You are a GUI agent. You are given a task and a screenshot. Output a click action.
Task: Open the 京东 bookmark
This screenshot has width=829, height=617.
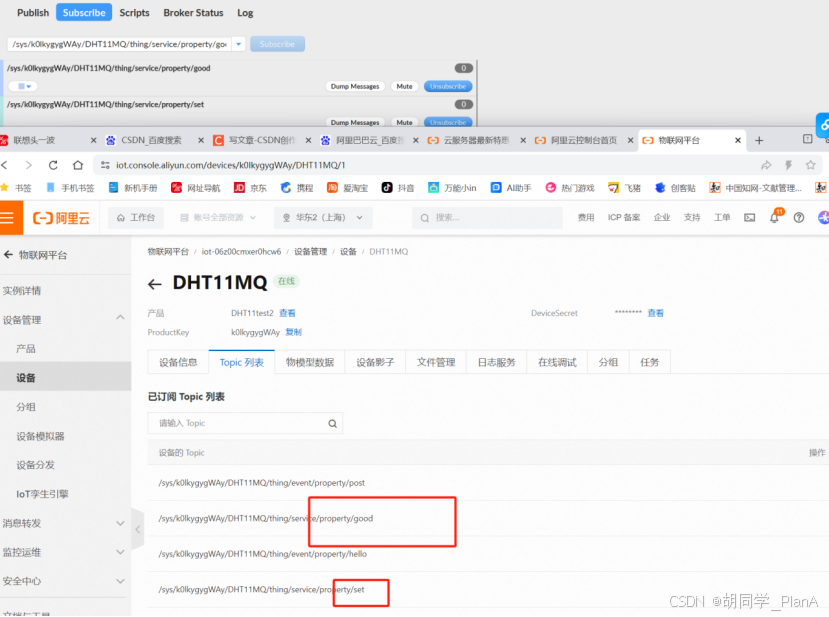pos(251,188)
